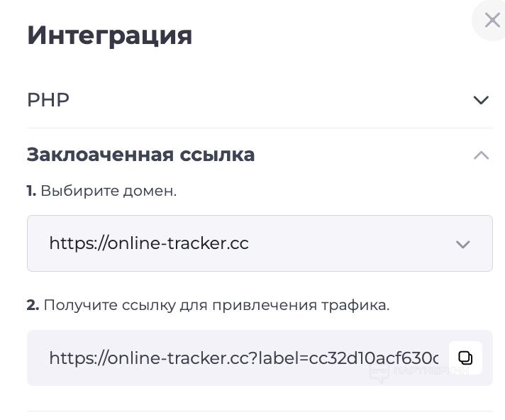Copy the traffic link with the copy icon
The width and height of the screenshot is (505, 420).
[x=465, y=358]
